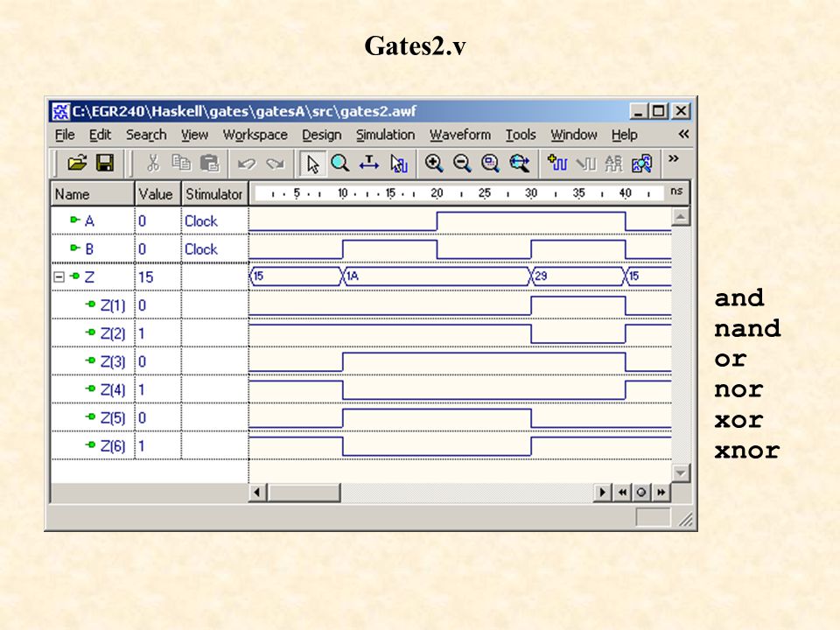Click the double-left chevron on menu bar
840x630 pixels.
click(683, 134)
